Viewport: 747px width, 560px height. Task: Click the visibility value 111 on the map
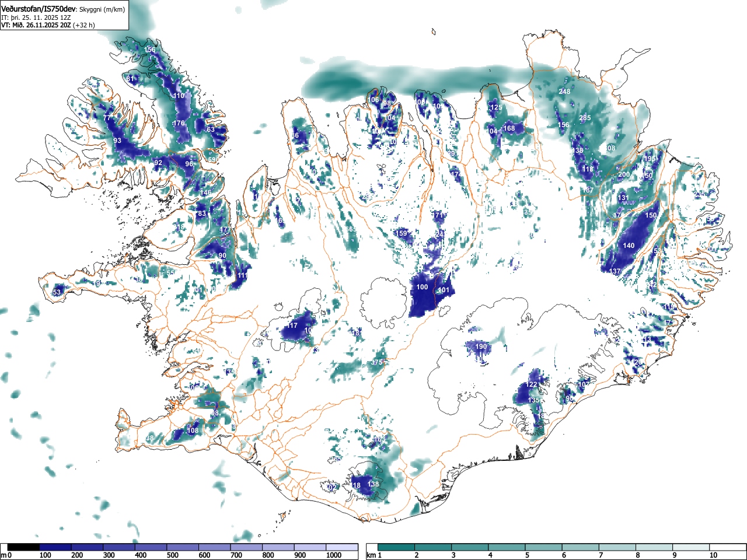[243, 275]
